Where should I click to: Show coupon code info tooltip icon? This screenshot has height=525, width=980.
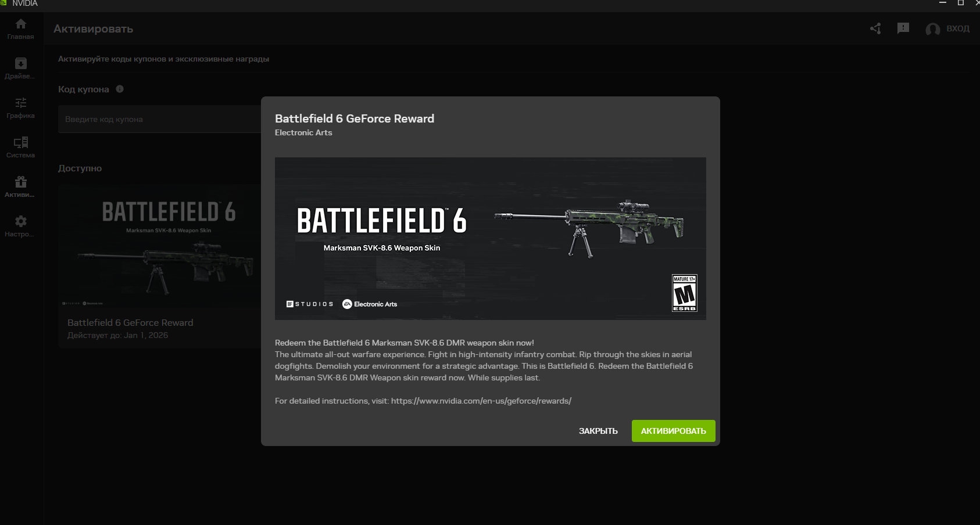click(120, 89)
